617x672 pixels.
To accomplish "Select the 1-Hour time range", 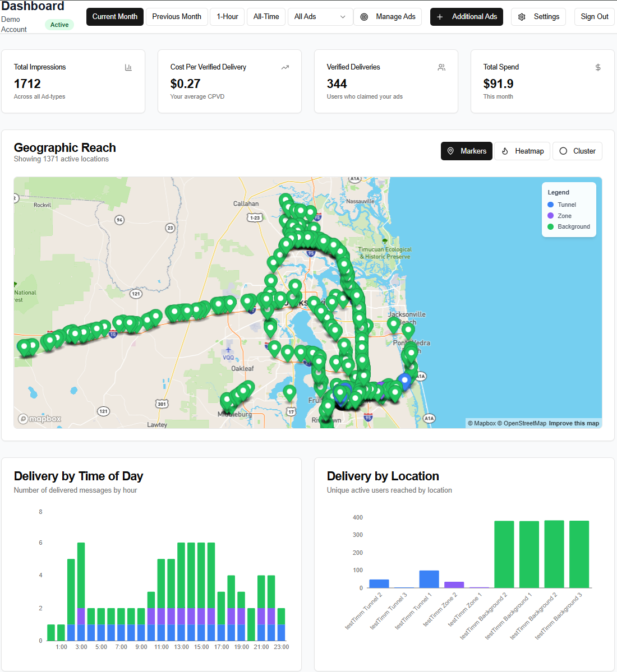I will coord(227,17).
